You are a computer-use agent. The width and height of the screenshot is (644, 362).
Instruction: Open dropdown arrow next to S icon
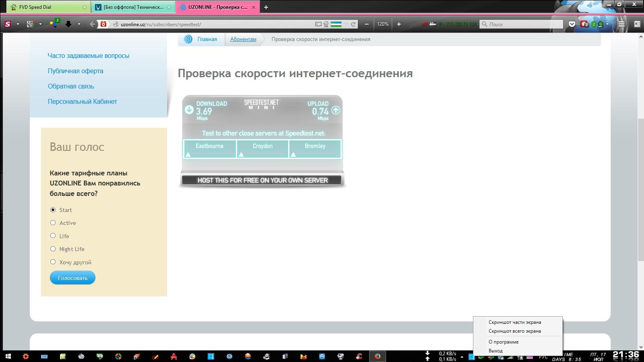pos(18,24)
